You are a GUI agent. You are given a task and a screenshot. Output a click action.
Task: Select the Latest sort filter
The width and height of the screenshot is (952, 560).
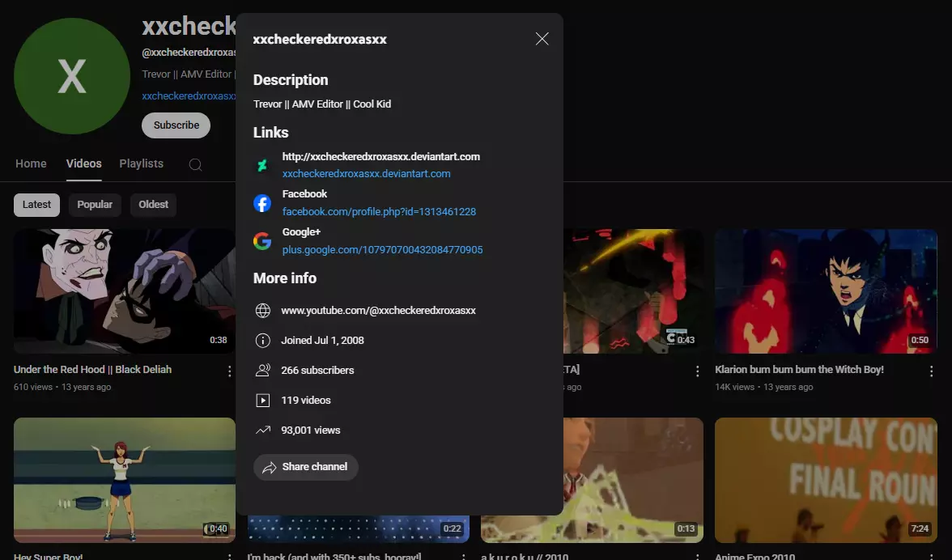36,205
